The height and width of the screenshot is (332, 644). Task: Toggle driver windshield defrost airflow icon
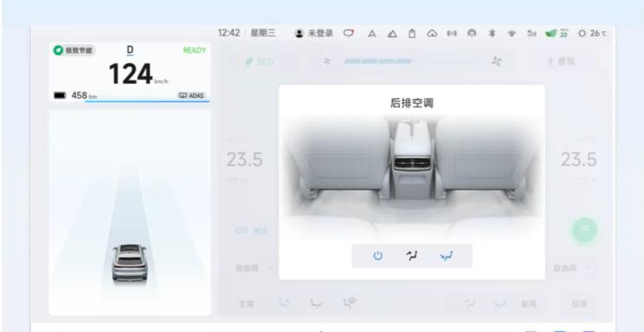click(x=349, y=303)
